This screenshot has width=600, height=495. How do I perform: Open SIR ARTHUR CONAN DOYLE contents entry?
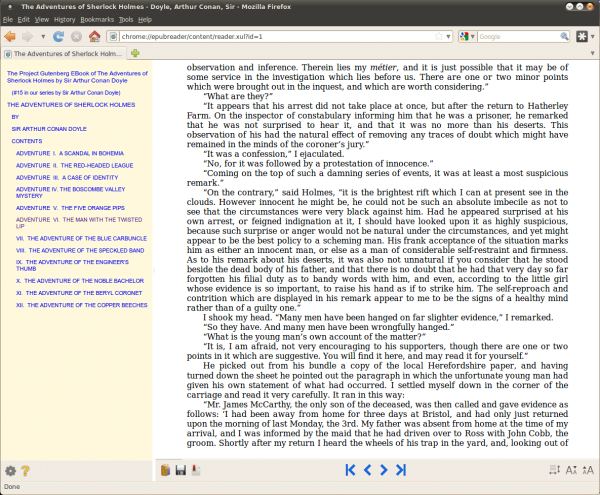click(49, 129)
